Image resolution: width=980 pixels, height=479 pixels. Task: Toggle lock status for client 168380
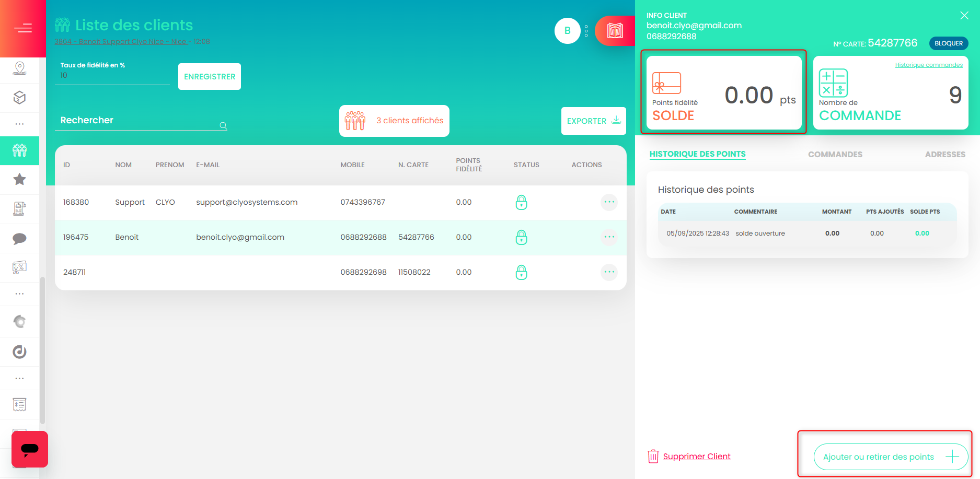pyautogui.click(x=521, y=202)
